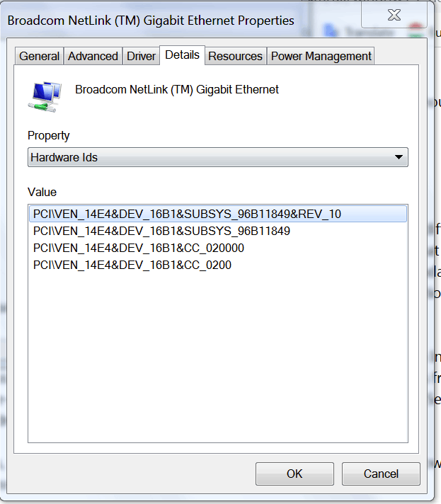The height and width of the screenshot is (504, 441).
Task: Open the Advanced tab
Action: (93, 56)
